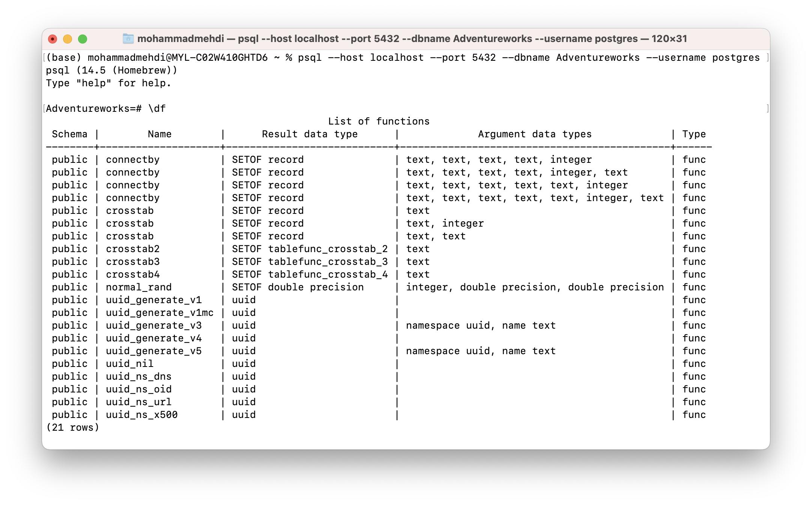Click 'SETOF tablefunc_crosstab_3' result type
812x505 pixels.
310,262
